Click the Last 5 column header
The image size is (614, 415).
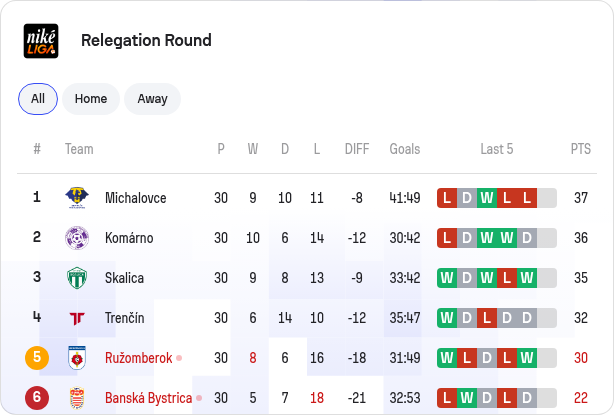point(497,149)
